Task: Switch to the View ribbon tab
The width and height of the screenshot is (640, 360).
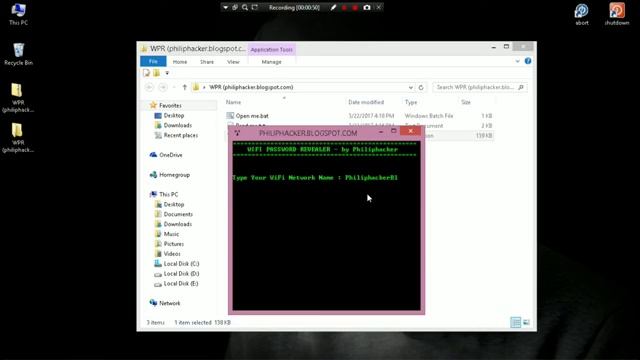Action: coord(233,62)
